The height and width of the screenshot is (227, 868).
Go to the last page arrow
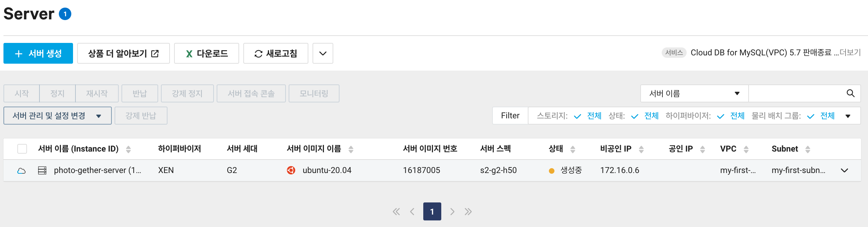click(x=468, y=212)
